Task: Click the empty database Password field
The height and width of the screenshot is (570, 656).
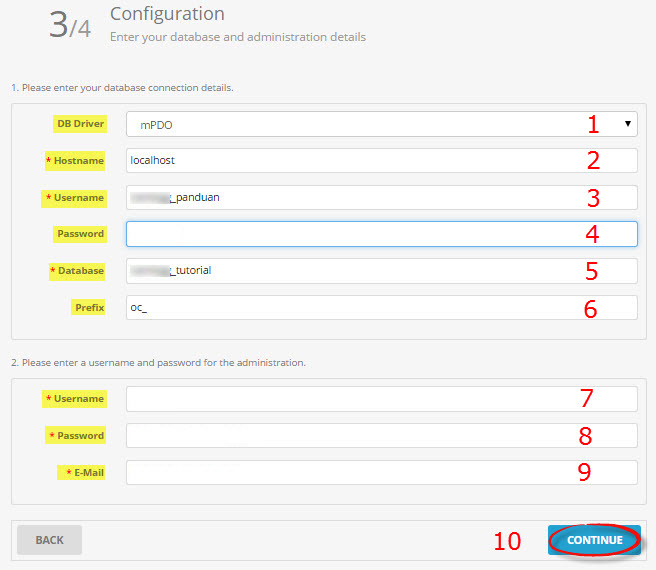Action: pos(380,234)
